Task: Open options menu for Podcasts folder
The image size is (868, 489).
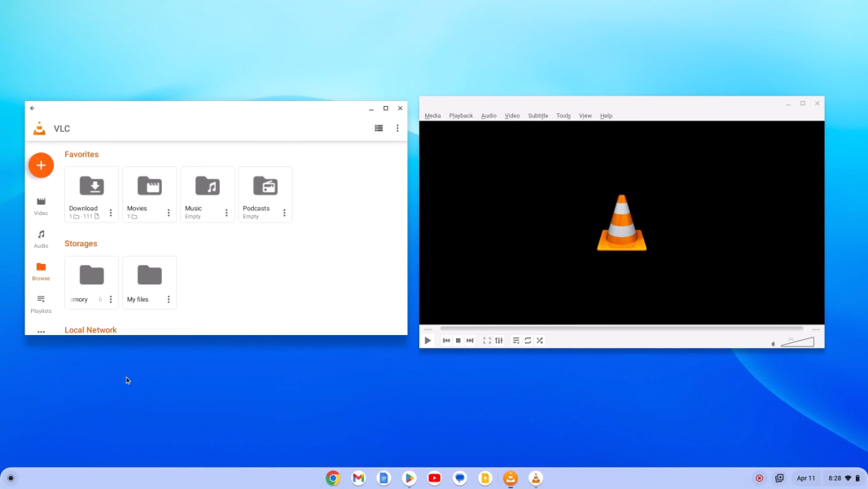Action: (x=284, y=213)
